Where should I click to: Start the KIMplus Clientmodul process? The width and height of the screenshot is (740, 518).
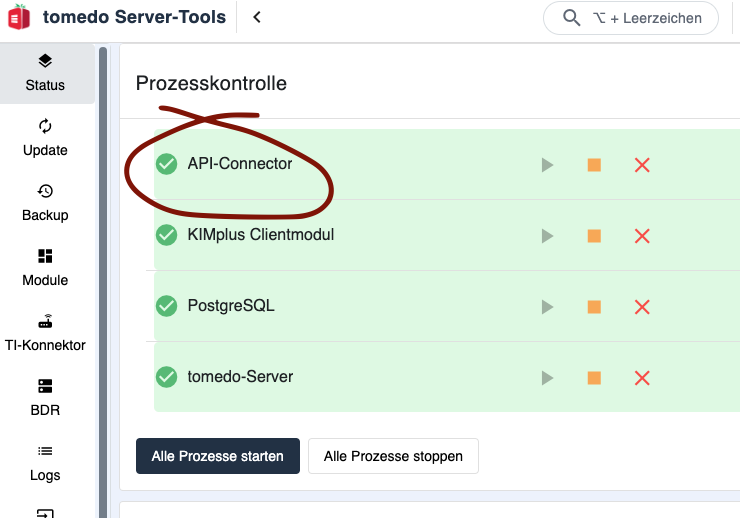point(547,236)
